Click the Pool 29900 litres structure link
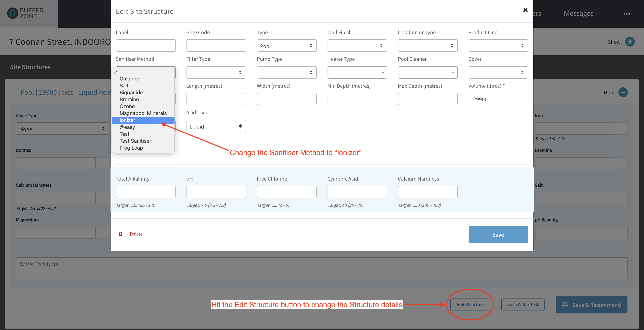This screenshot has height=330, width=644. (x=65, y=92)
